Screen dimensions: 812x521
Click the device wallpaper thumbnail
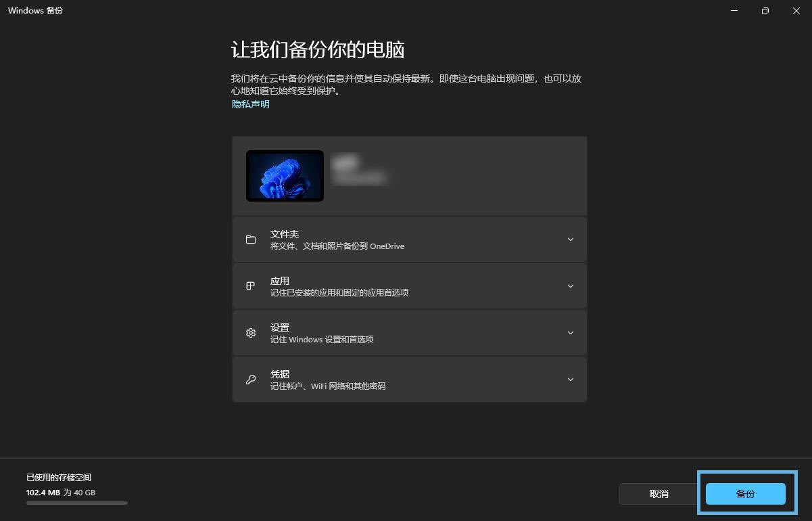tap(285, 175)
